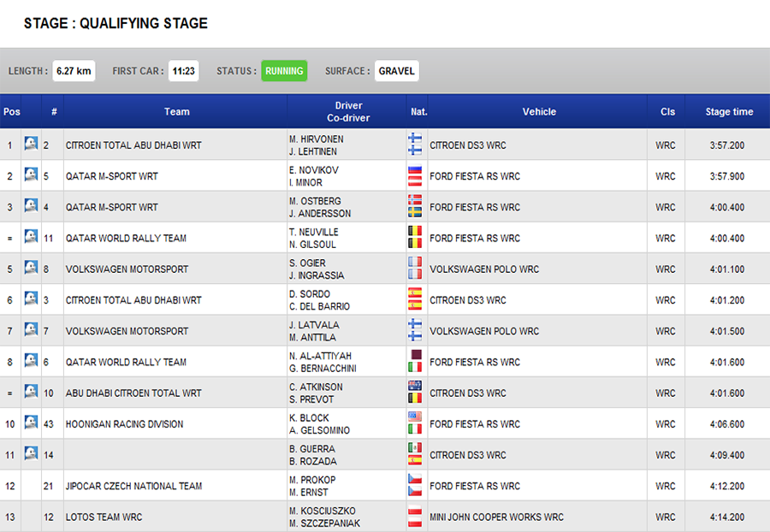Click the Russian flag beside E. Novikov
This screenshot has width=770, height=532.
[415, 170]
